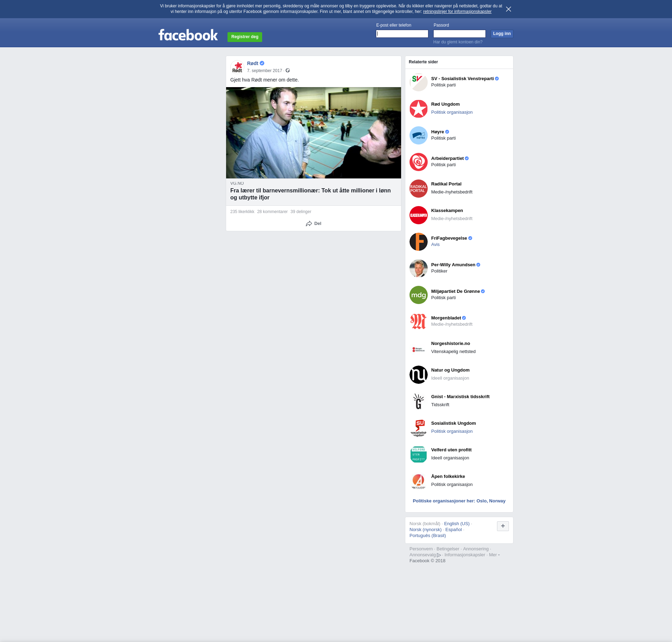Open Miljøpartiet De Grønne page name
The image size is (672, 642).
tap(455, 291)
